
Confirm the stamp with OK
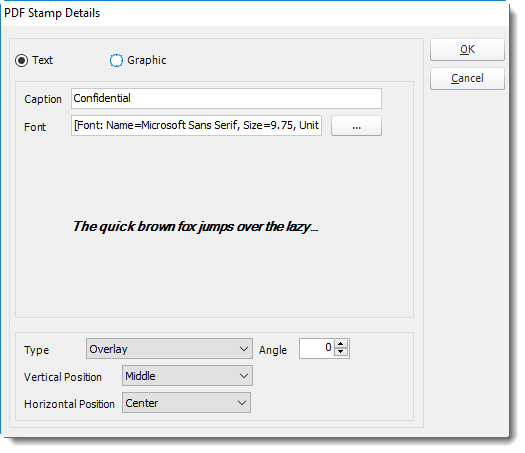tap(467, 50)
